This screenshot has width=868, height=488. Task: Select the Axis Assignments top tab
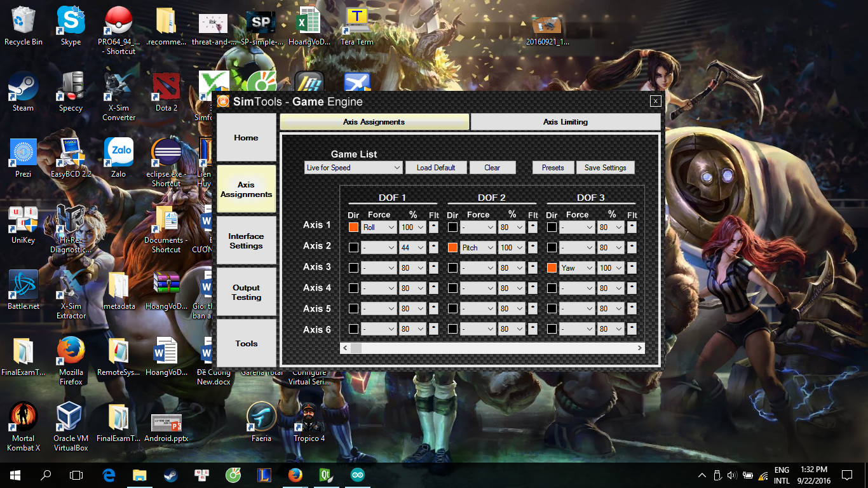click(x=374, y=122)
